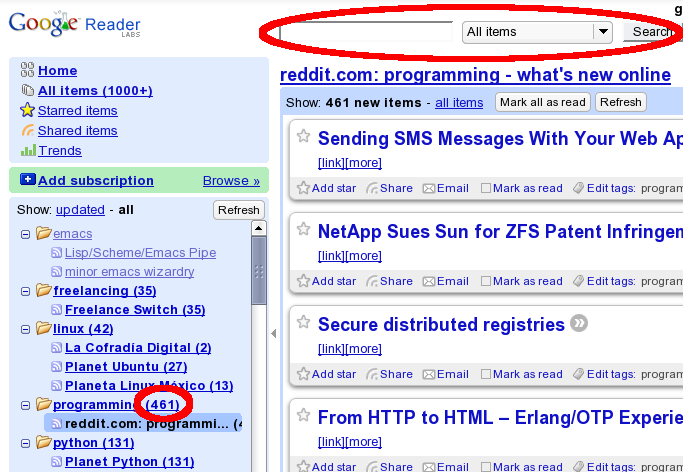Open the reddit.com: programming feed title link

coord(475,75)
